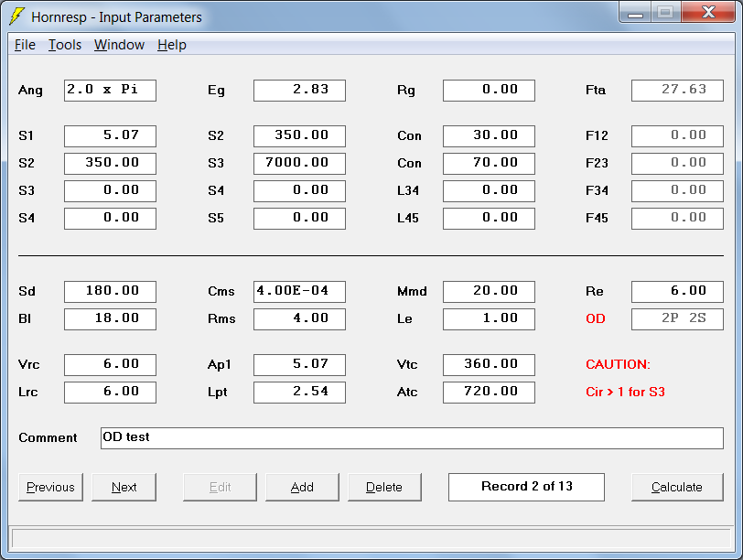The height and width of the screenshot is (560, 743).
Task: Click the F34 field
Action: coord(678,191)
